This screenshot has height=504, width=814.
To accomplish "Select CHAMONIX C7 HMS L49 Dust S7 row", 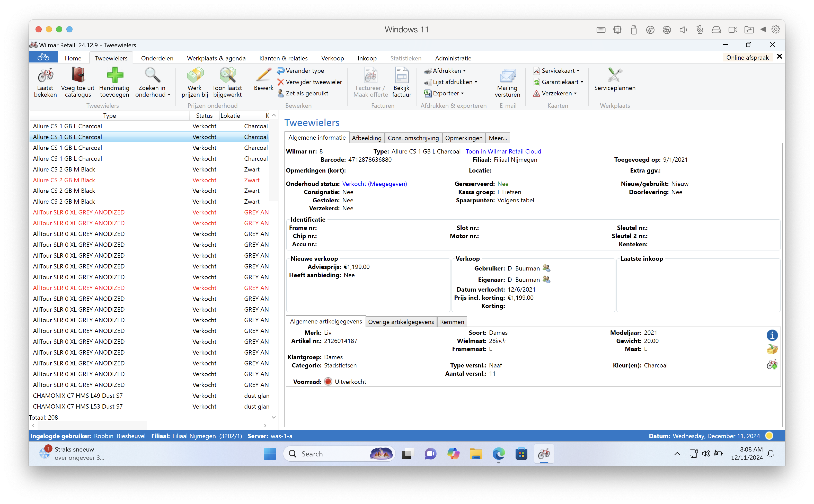I will tap(149, 395).
